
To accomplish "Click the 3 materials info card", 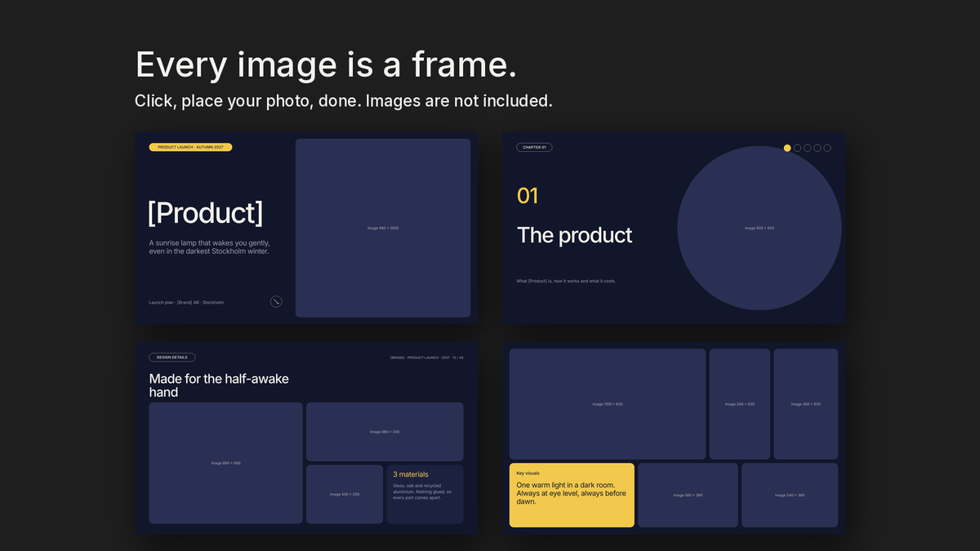I will click(x=425, y=494).
